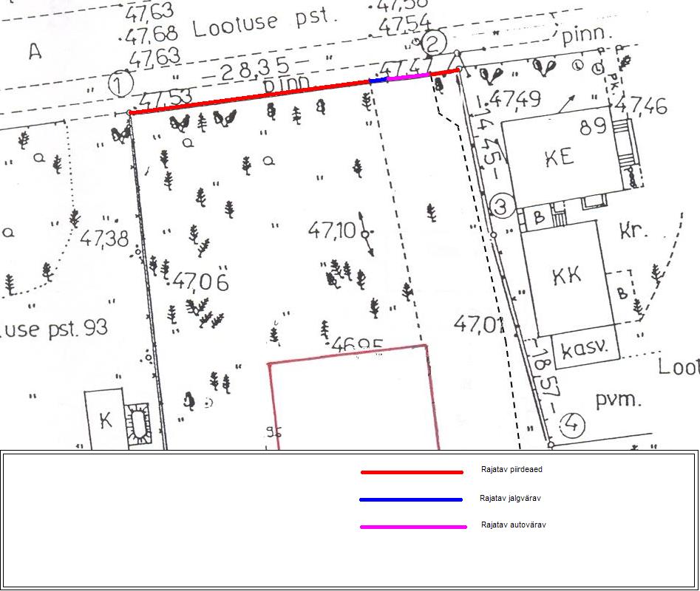The height and width of the screenshot is (591, 700).
Task: Click the 47,38 elevation label
Action: pyautogui.click(x=104, y=239)
